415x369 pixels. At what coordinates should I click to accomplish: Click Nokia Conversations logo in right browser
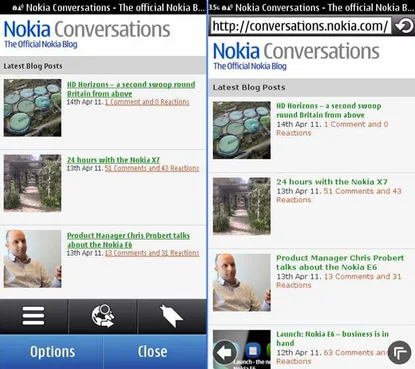click(296, 51)
